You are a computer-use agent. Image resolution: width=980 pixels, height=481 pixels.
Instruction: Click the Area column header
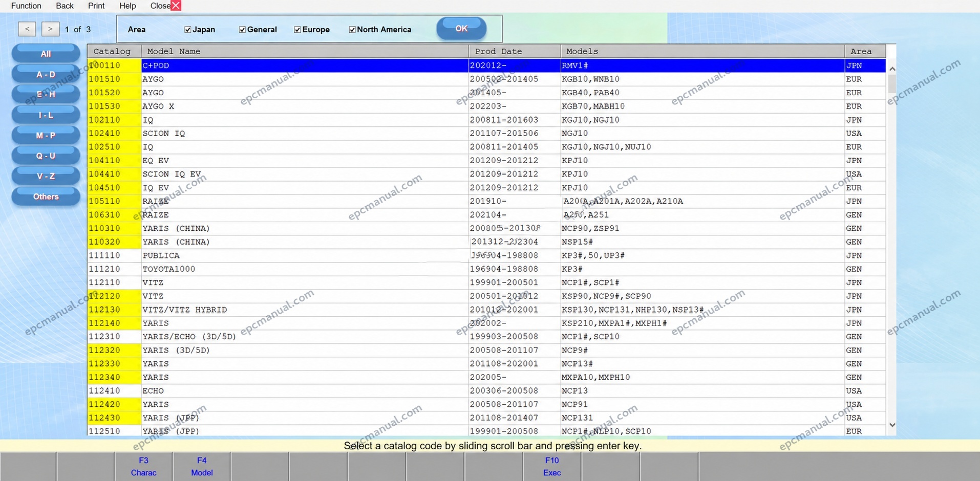coord(865,51)
